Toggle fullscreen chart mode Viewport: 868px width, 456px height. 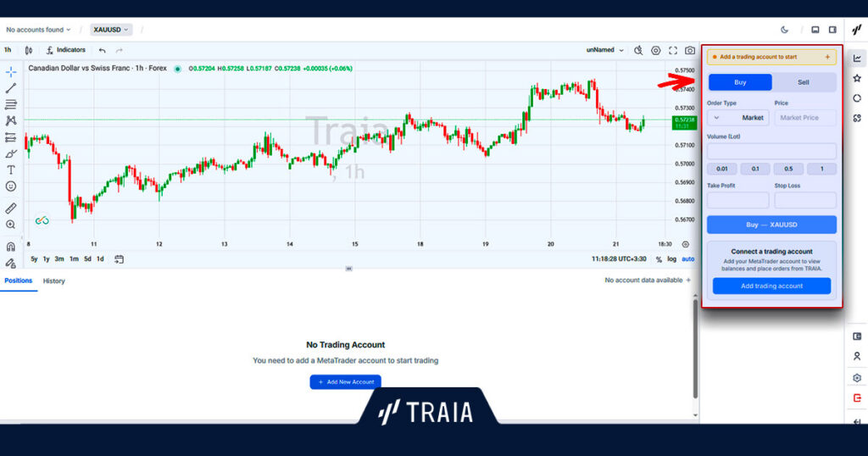(x=672, y=50)
